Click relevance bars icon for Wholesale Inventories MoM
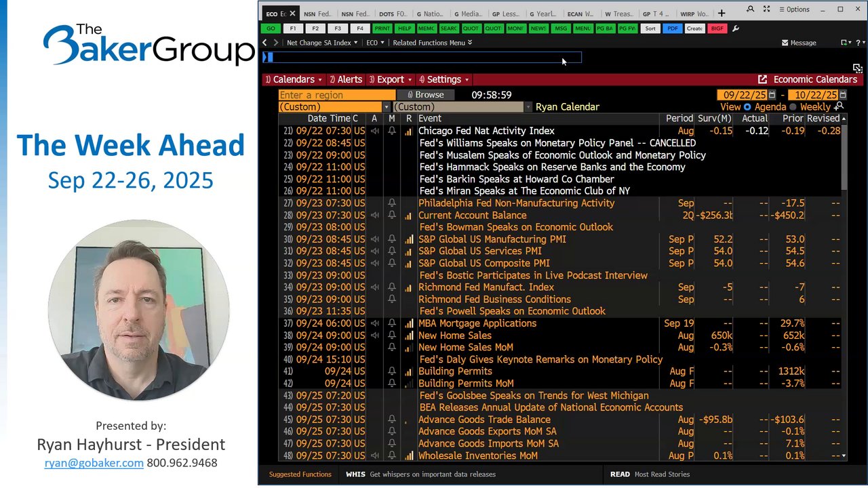868x488 pixels. pos(408,456)
